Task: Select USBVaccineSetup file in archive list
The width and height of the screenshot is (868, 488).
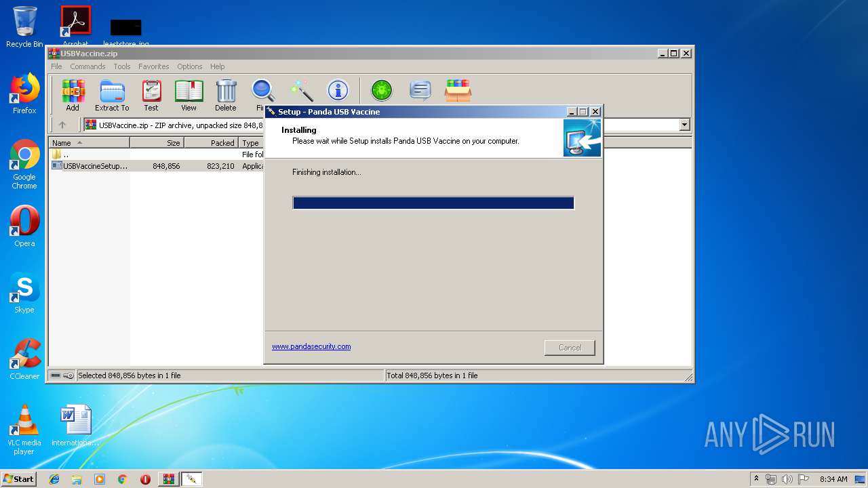Action: [x=95, y=166]
